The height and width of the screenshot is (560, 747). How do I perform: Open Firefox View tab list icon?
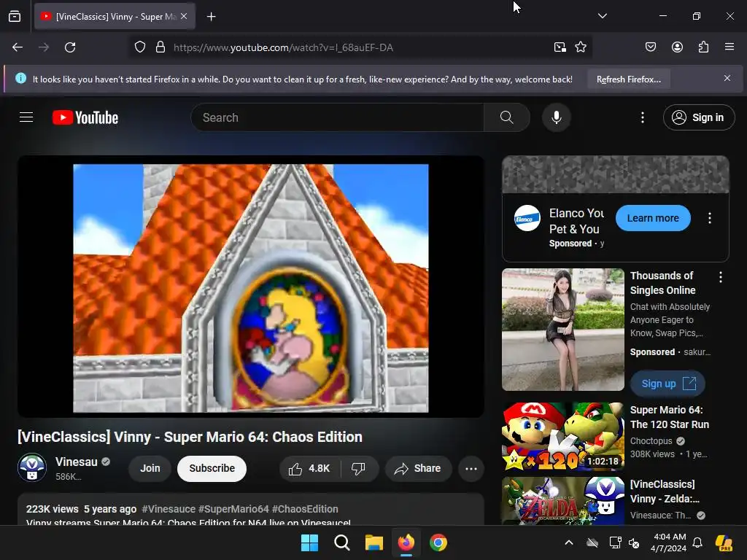pos(15,16)
